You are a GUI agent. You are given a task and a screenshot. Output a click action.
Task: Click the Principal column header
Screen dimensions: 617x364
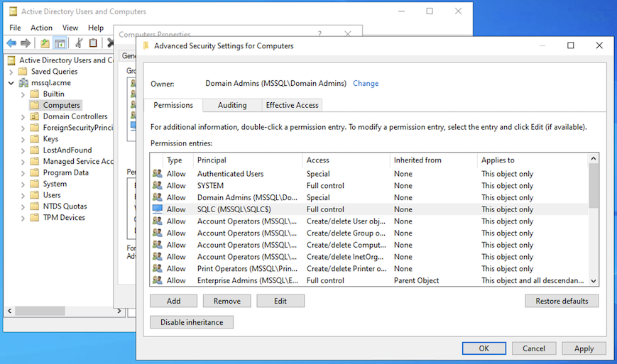pos(248,160)
